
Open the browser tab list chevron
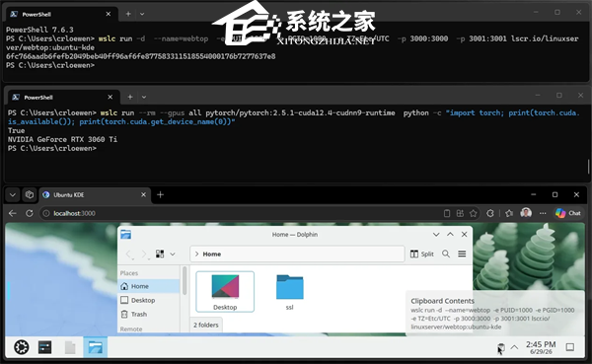pos(13,195)
